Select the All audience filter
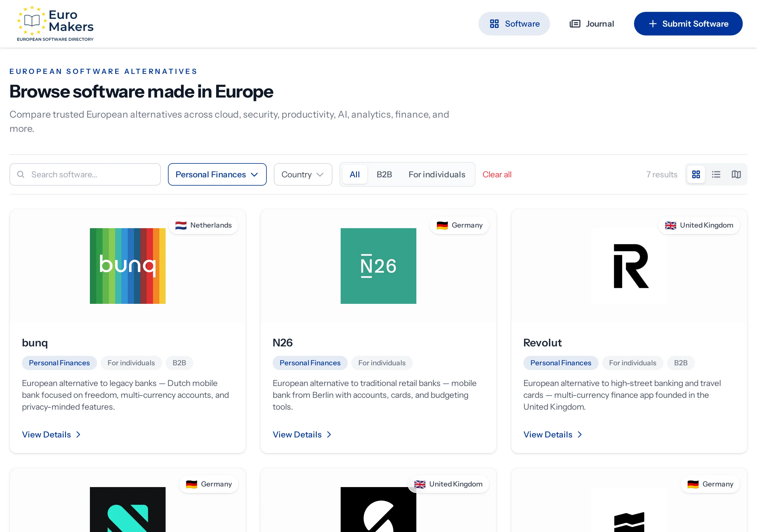Viewport: 757px width, 532px height. (x=355, y=174)
